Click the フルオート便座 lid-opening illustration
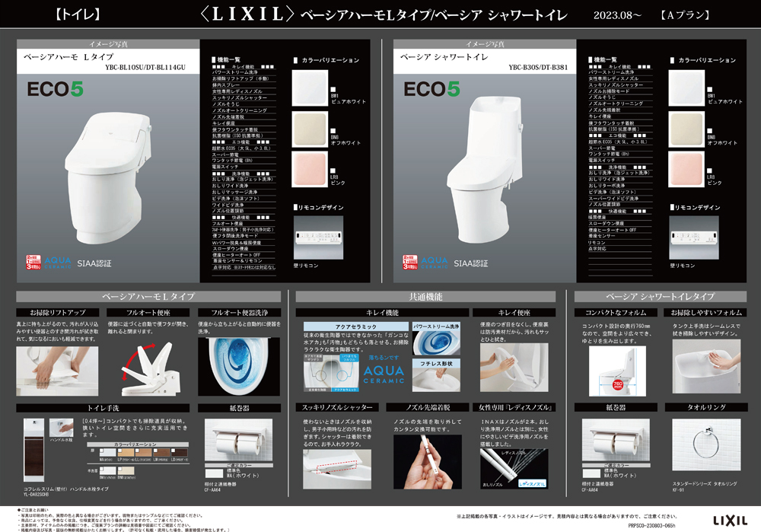The width and height of the screenshot is (761, 532). point(149,368)
